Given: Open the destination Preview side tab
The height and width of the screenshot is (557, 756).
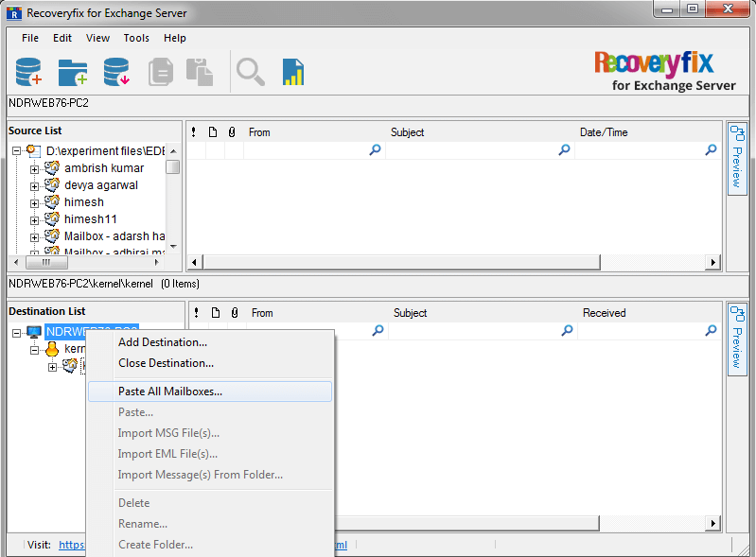Looking at the screenshot, I should (737, 339).
